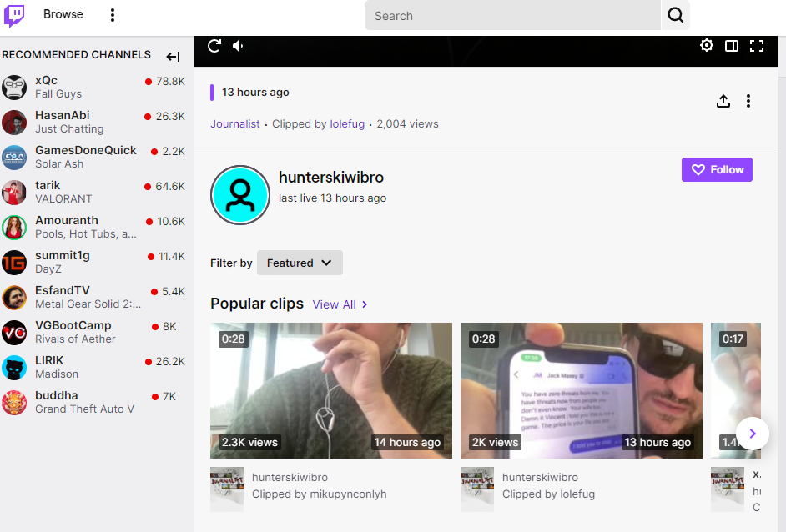
Task: Go to the Browse page
Action: pos(63,14)
